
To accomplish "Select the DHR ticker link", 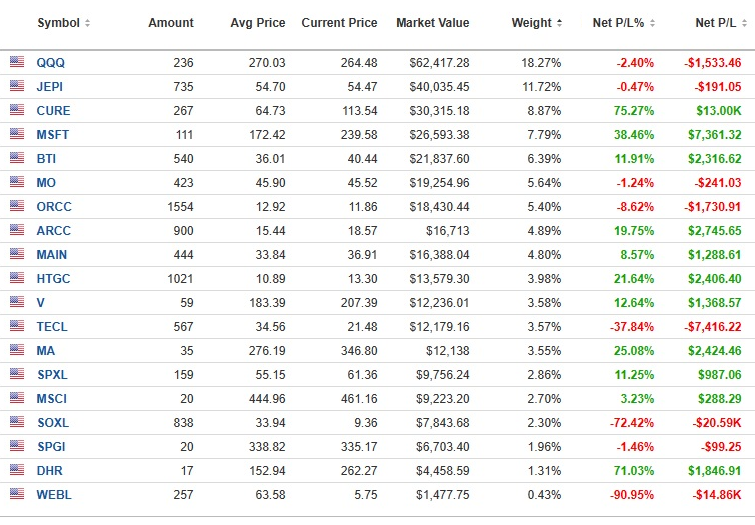I will click(50, 470).
